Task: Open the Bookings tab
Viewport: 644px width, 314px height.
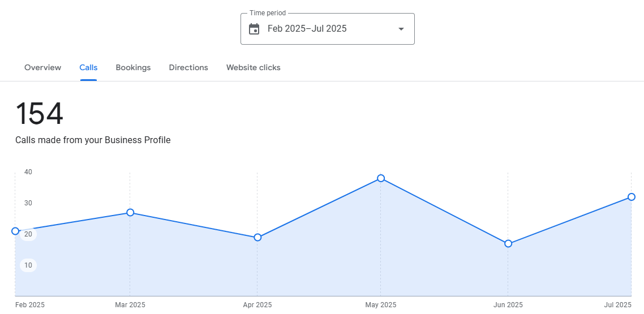Action: 133,68
